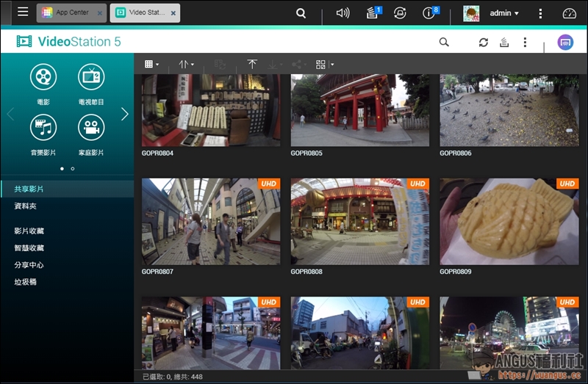
Task: Select Shared Videos (共享影片) in the sidebar
Action: click(x=29, y=189)
